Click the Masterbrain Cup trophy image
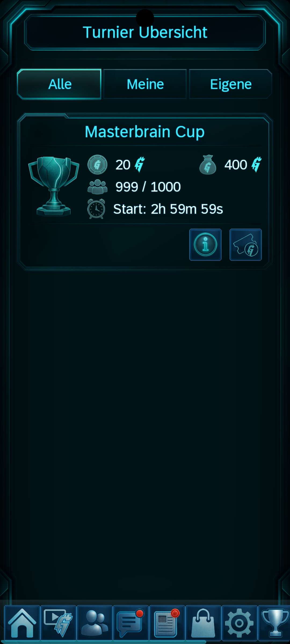The width and height of the screenshot is (290, 644). pos(54,186)
